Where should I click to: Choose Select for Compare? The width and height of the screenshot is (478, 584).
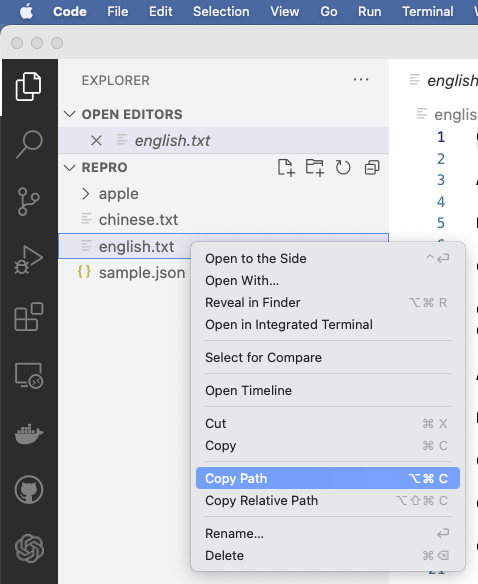click(x=328, y=358)
